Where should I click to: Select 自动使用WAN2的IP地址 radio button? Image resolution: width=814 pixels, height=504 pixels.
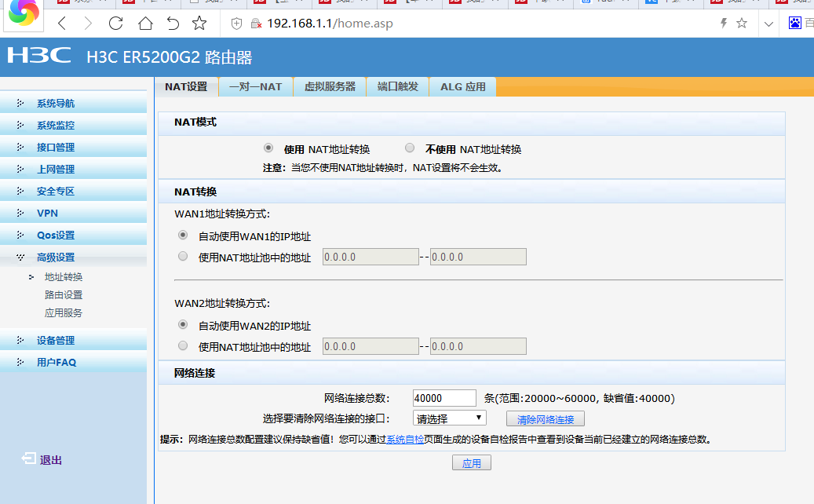(x=183, y=324)
